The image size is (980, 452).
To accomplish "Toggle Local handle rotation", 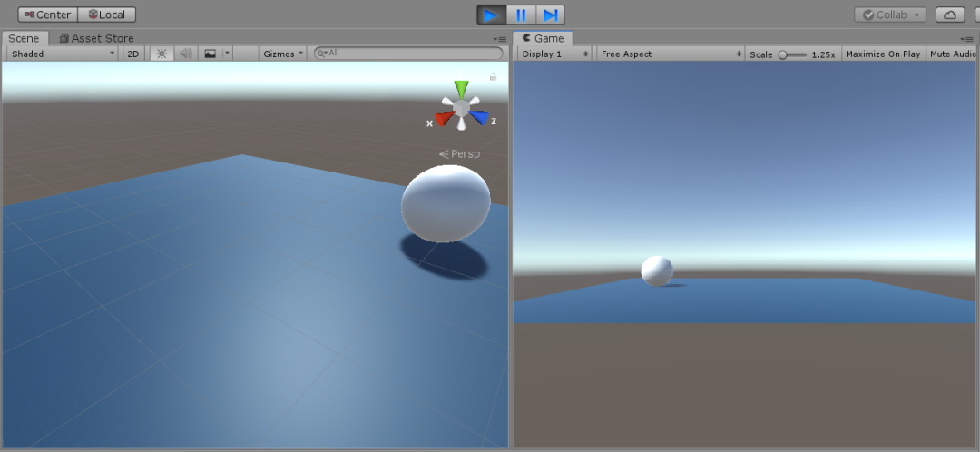I will pos(106,15).
